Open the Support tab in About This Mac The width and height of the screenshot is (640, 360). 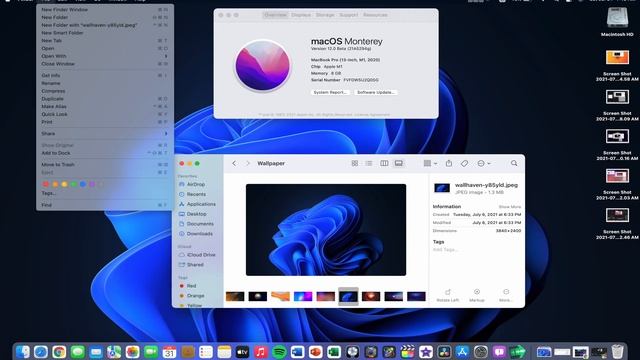coord(349,15)
